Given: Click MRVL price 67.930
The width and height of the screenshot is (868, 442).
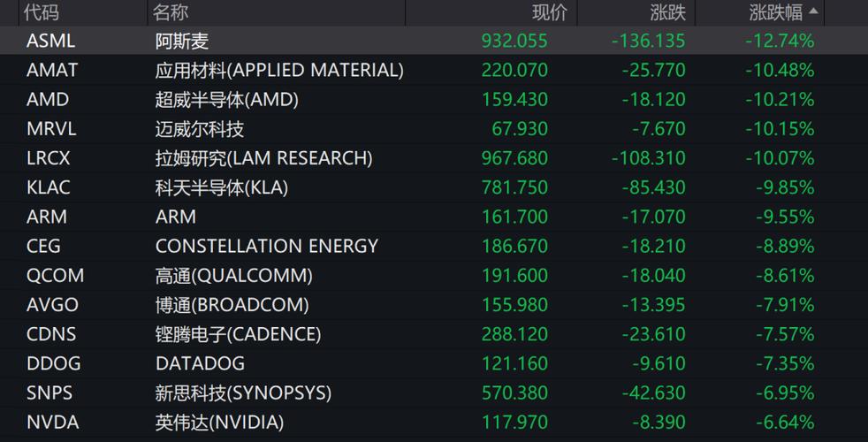Looking at the screenshot, I should tap(519, 129).
